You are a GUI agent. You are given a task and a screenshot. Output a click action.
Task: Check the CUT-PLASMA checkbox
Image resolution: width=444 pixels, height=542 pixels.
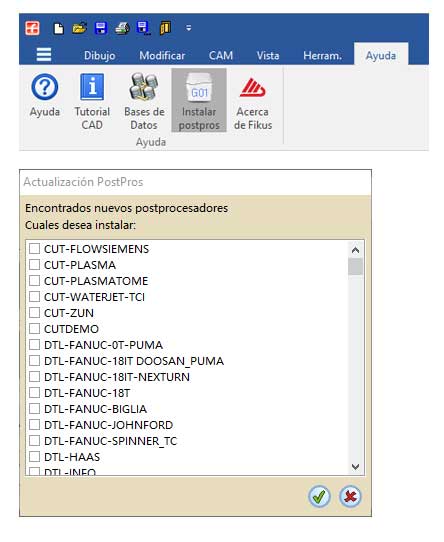pyautogui.click(x=34, y=264)
